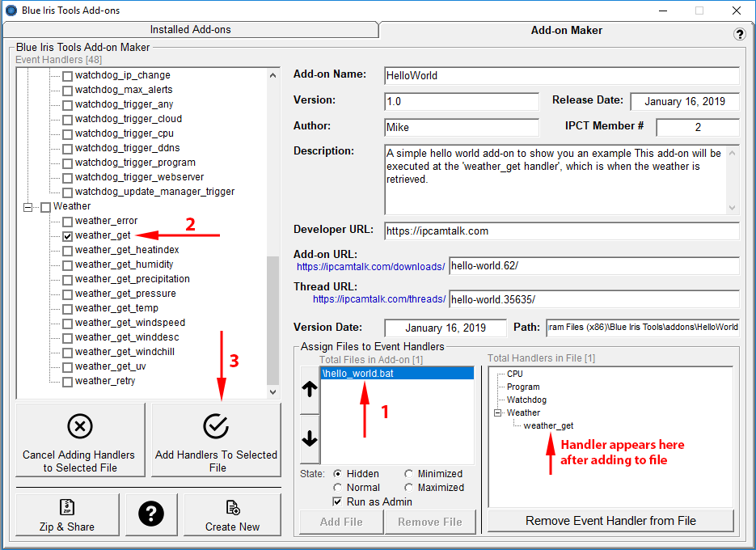Click the down arrow to move file down
This screenshot has width=756, height=550.
coord(310,438)
